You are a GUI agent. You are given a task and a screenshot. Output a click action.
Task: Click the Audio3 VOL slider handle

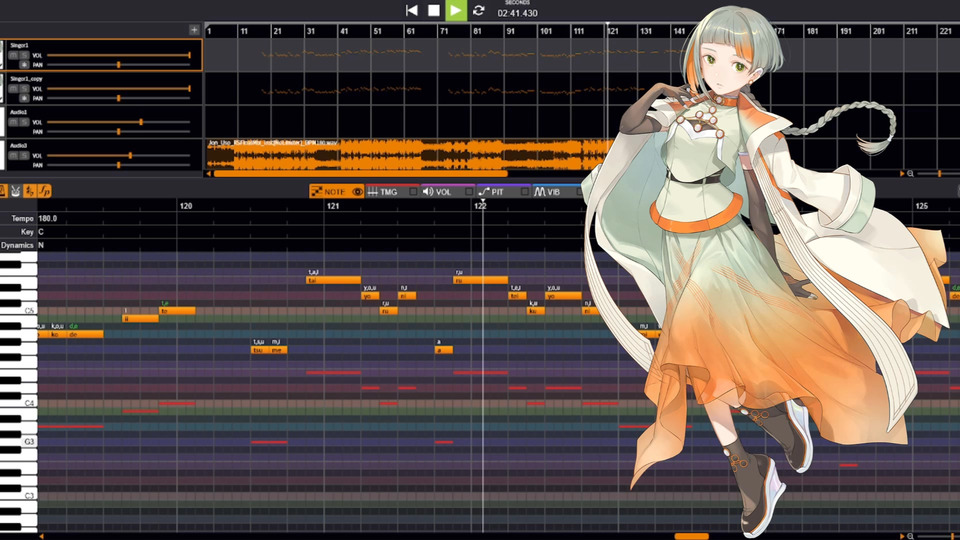[130, 156]
